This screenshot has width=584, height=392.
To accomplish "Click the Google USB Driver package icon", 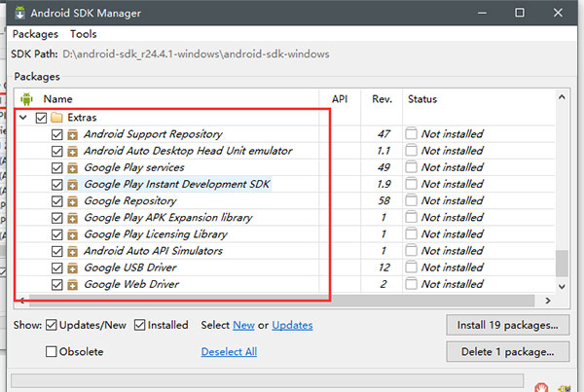I will coord(73,267).
